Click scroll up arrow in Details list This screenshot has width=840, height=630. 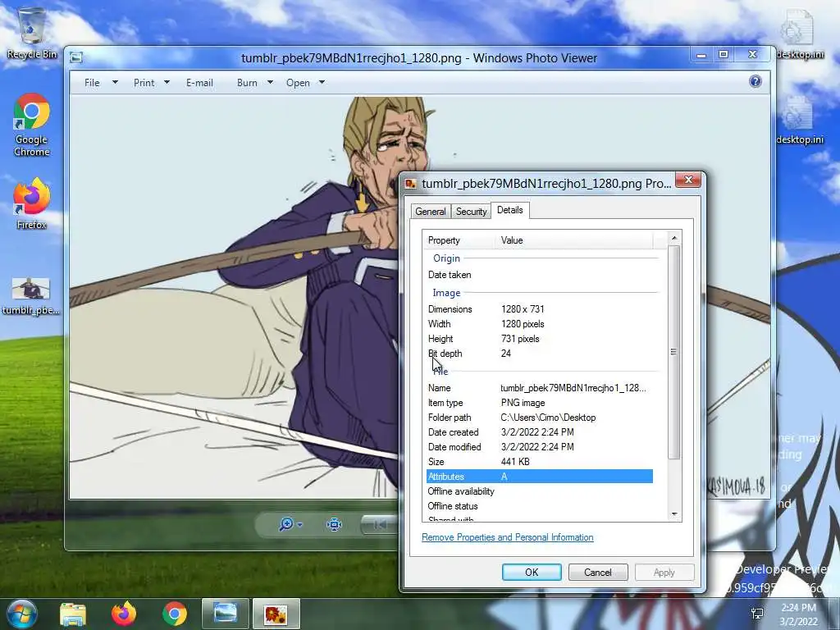[x=674, y=238]
